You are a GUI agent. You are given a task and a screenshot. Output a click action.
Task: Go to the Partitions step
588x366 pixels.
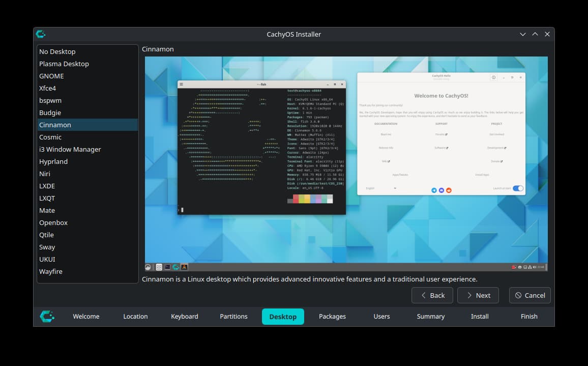click(233, 317)
